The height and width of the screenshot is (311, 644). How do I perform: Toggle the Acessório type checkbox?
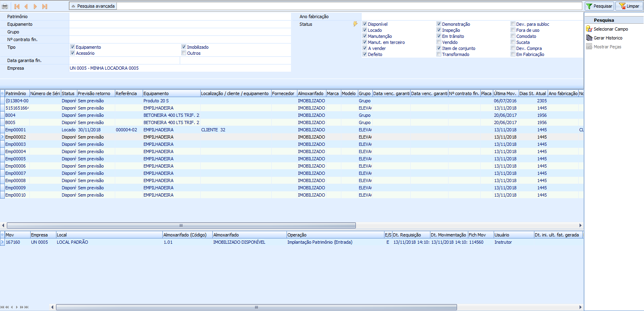click(73, 53)
